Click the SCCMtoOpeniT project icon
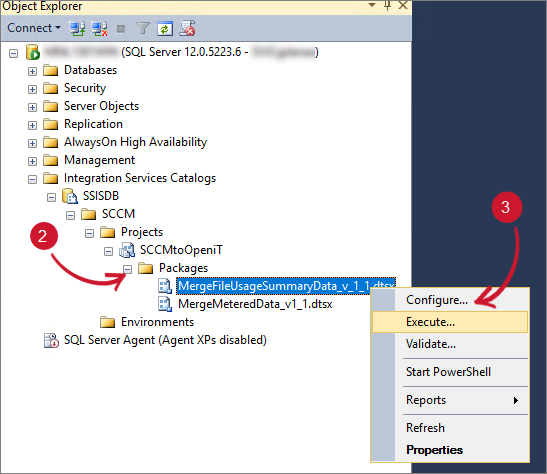Viewport: 547px width, 474px height. tap(127, 250)
